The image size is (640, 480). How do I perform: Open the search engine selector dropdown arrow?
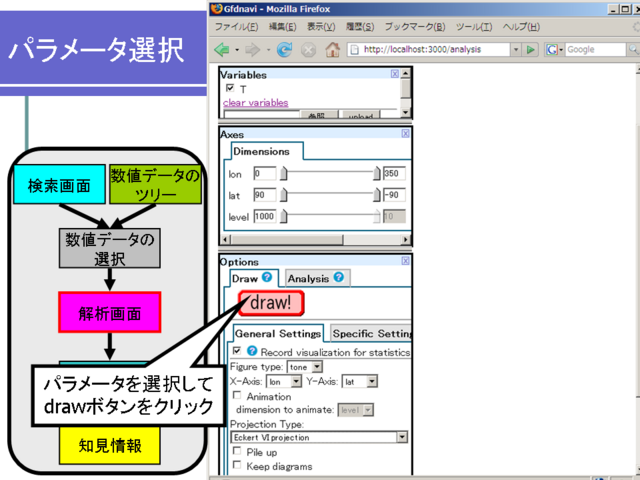click(561, 50)
